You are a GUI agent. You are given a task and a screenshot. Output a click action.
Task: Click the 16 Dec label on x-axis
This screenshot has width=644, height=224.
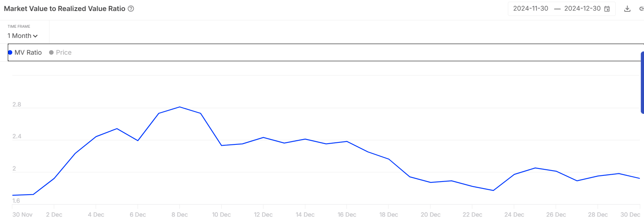coord(347,215)
